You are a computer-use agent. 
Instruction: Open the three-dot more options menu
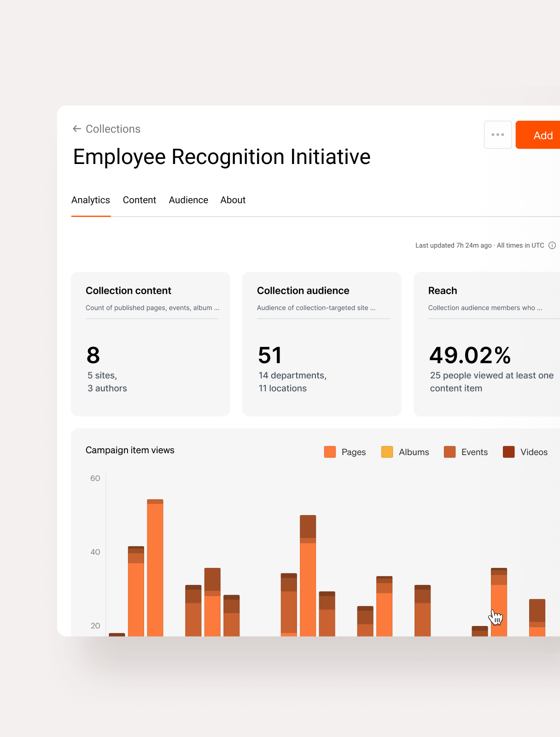[498, 135]
